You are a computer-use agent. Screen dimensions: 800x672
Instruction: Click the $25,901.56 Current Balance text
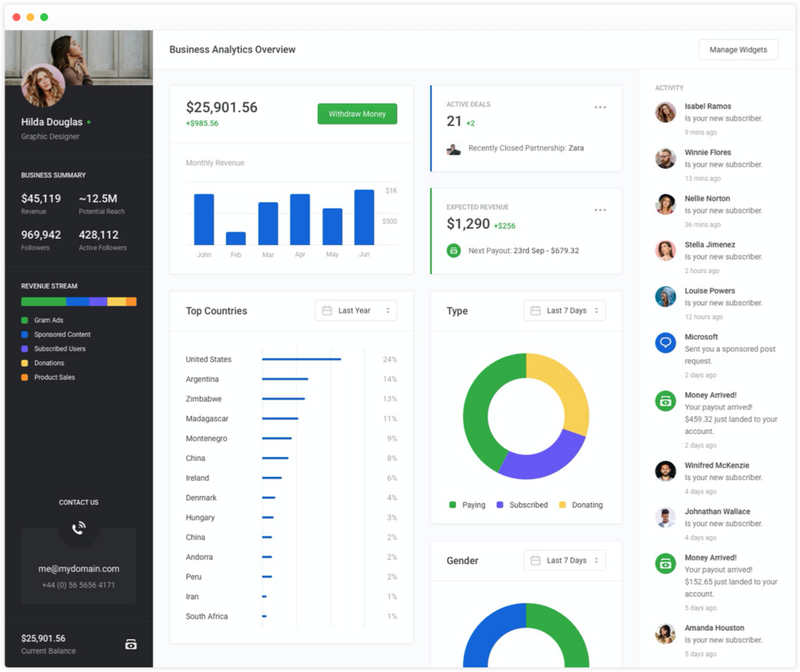(43, 639)
